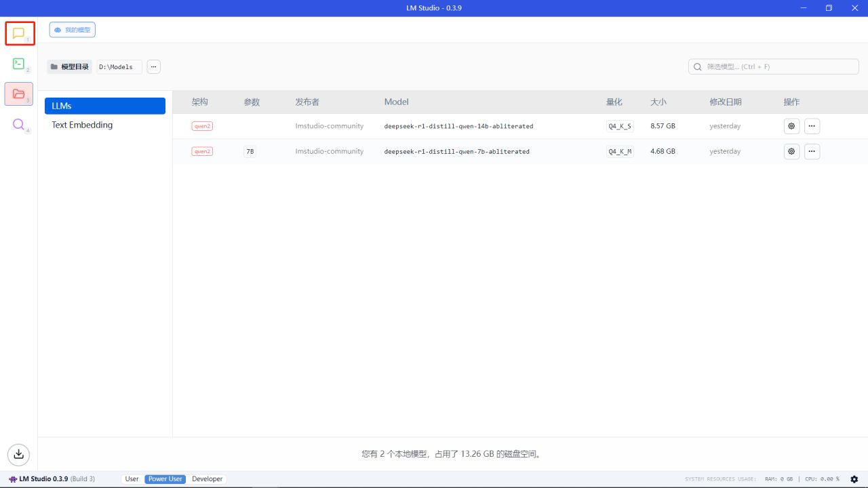Switch to Power User mode
The width and height of the screenshot is (868, 488).
tap(165, 479)
